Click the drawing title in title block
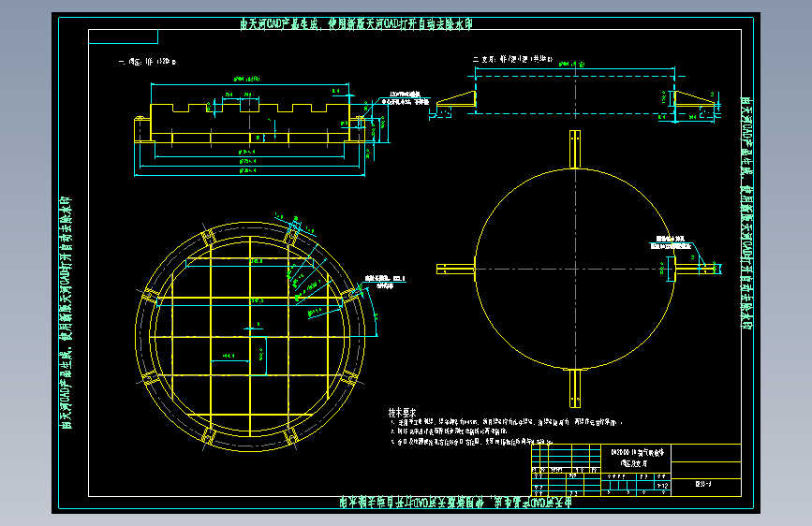 (637, 458)
